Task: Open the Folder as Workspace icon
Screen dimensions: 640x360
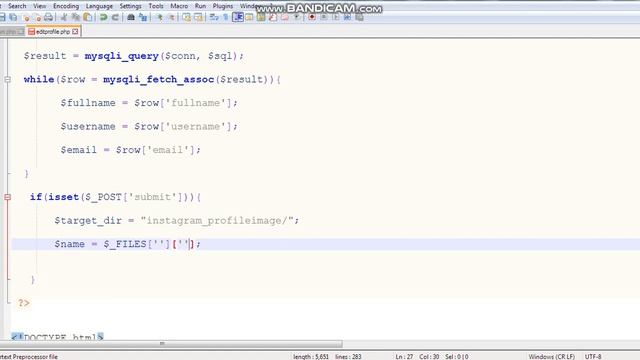Action: click(x=285, y=17)
